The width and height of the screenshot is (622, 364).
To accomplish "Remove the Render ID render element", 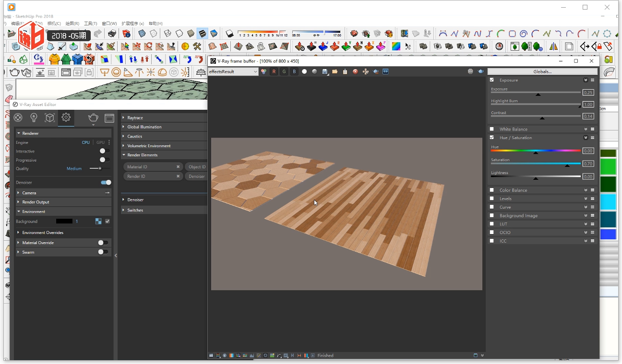I will coord(178,176).
